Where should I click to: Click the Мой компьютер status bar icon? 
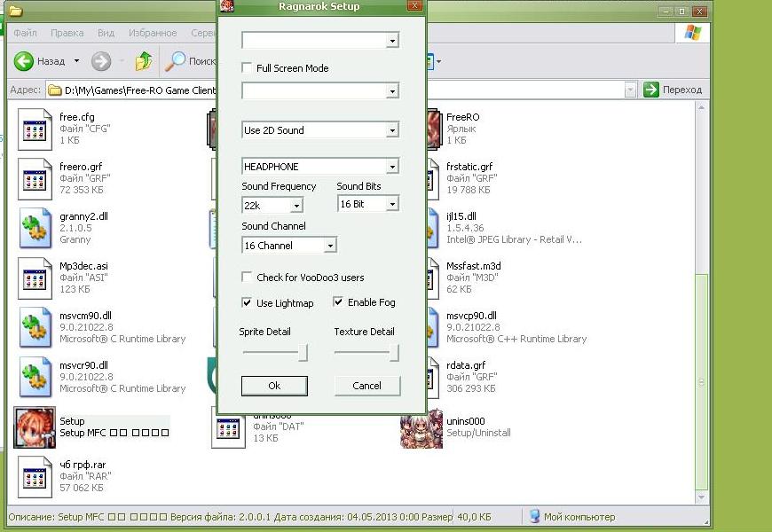535,516
